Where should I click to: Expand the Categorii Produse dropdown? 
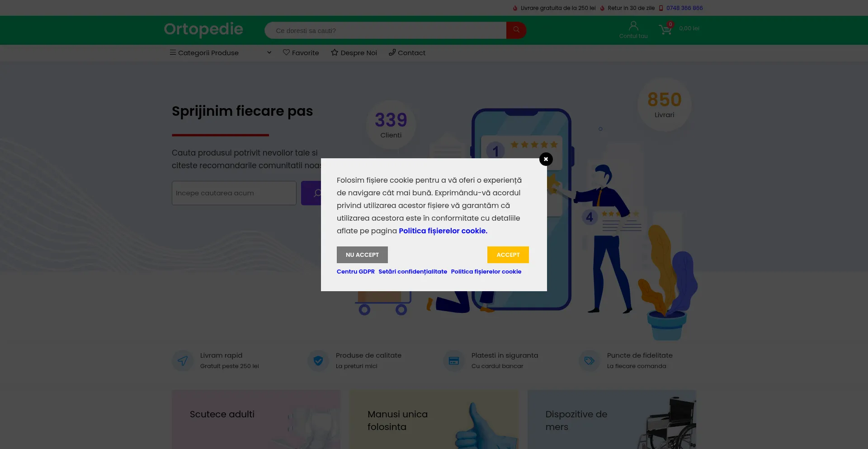[269, 52]
